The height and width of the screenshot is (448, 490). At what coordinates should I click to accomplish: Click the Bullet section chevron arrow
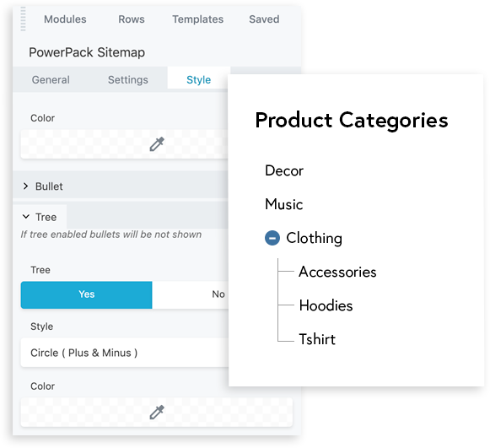[x=25, y=186]
